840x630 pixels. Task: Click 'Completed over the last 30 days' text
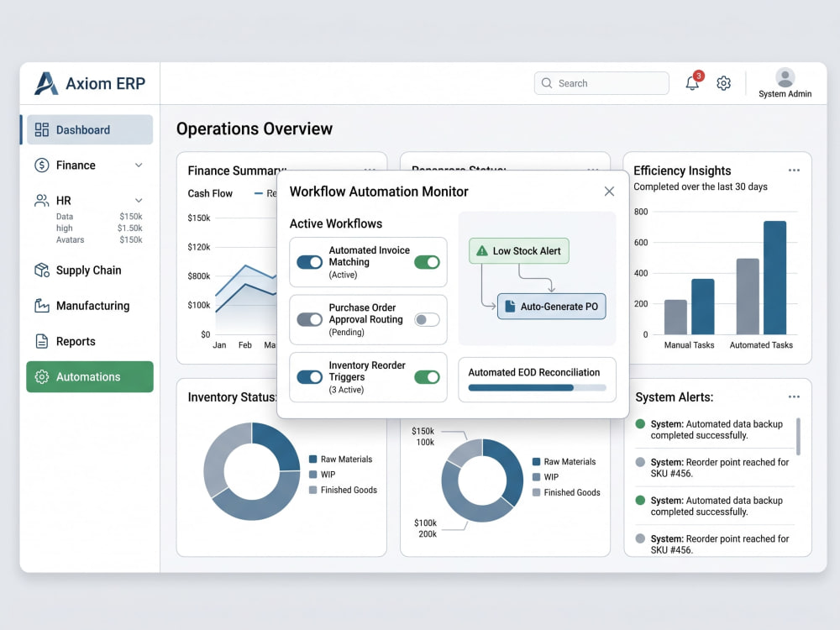click(701, 186)
